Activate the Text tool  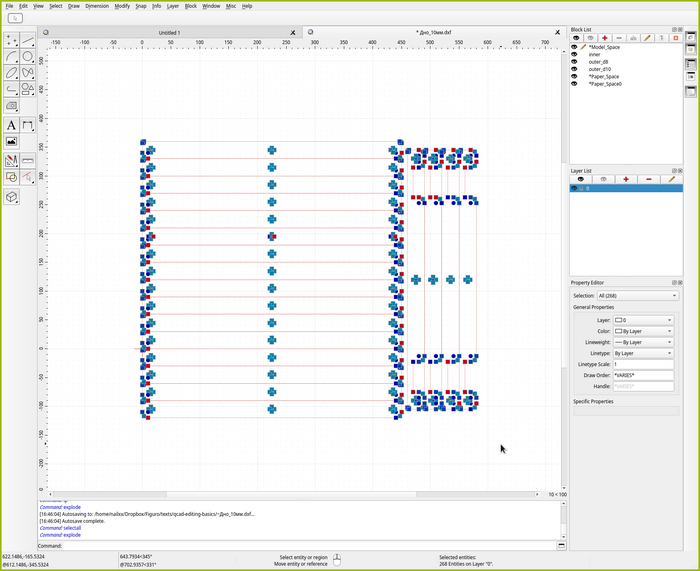point(11,125)
